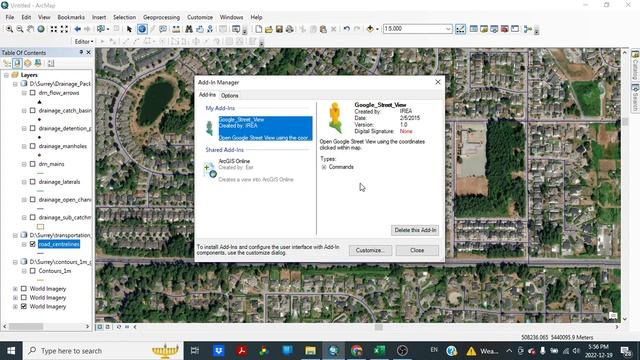This screenshot has width=640, height=360.
Task: Select ArcGIS Online shared add-in
Action: [257, 170]
